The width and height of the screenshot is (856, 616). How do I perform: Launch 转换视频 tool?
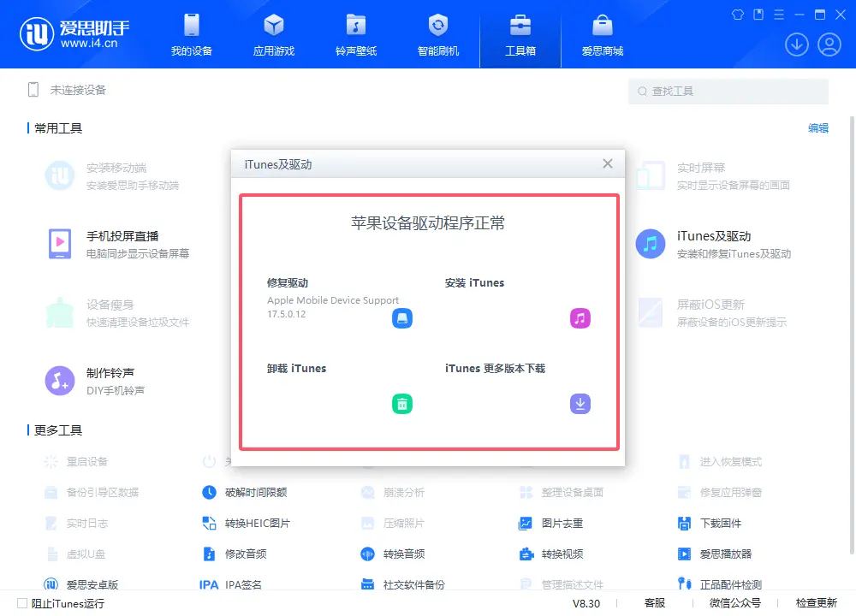(550, 554)
